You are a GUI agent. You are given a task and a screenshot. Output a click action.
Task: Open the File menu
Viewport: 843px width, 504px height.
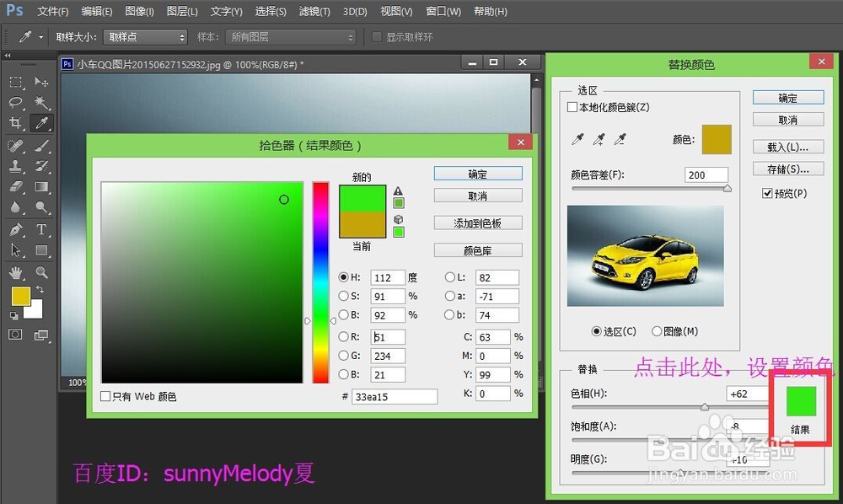(52, 11)
